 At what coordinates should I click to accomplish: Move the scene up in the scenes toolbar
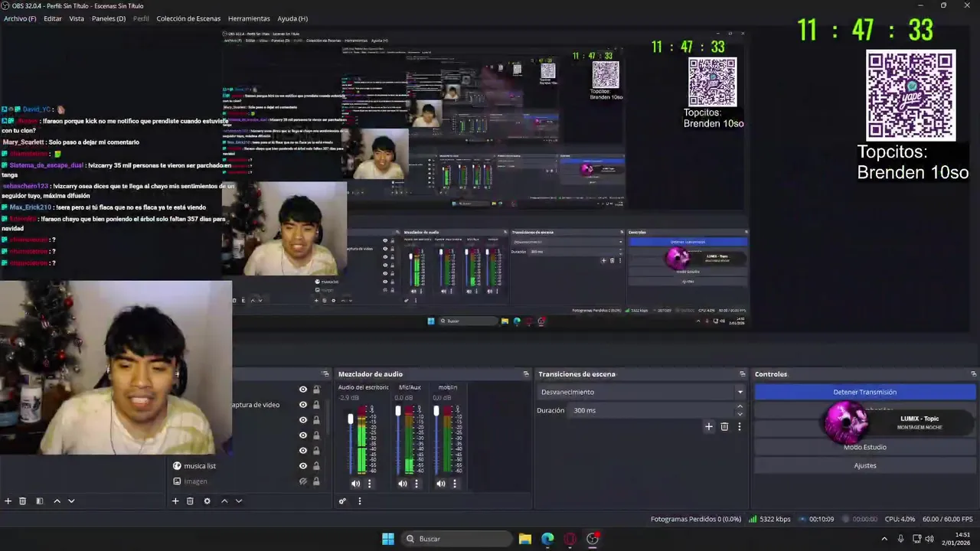[x=57, y=501]
